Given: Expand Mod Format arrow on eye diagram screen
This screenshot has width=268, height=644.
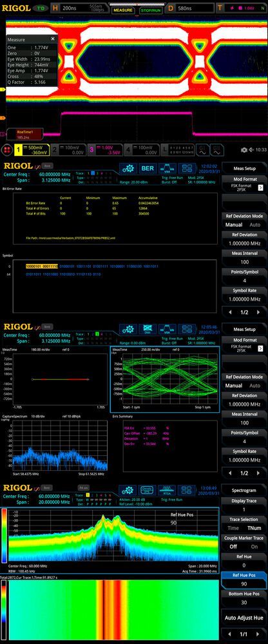Looking at the screenshot, I should [260, 348].
